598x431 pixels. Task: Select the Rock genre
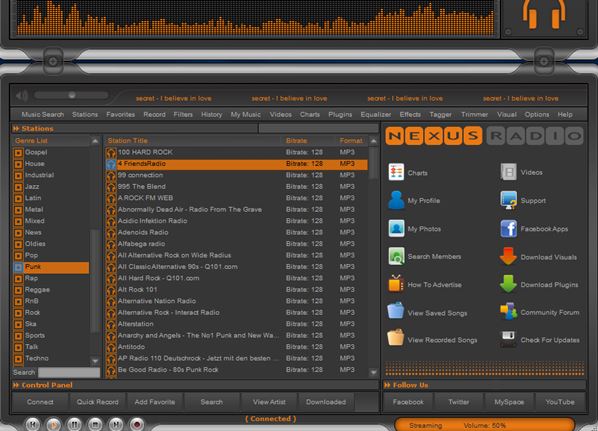(x=32, y=312)
